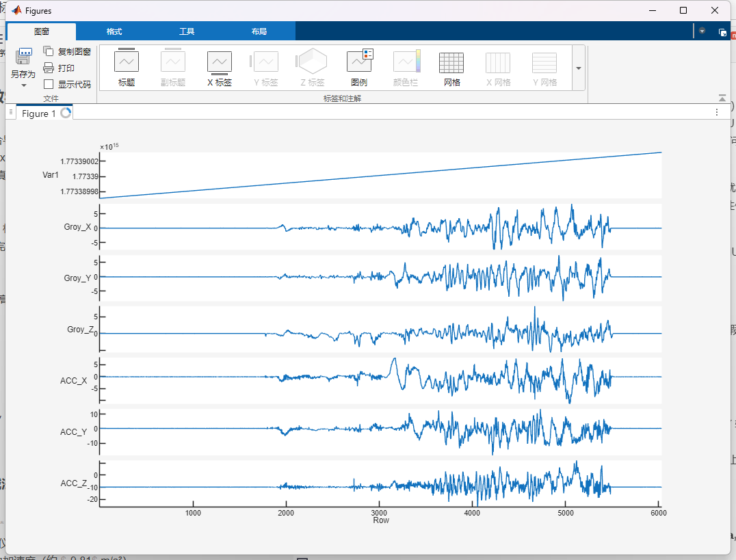Open the 格式 ribbon tab

[114, 31]
